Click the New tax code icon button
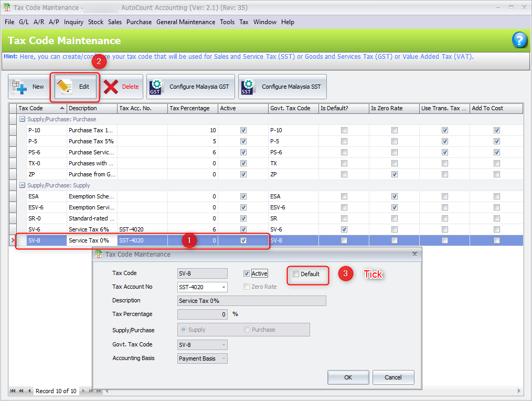Image resolution: width=532 pixels, height=401 pixels. pos(28,87)
